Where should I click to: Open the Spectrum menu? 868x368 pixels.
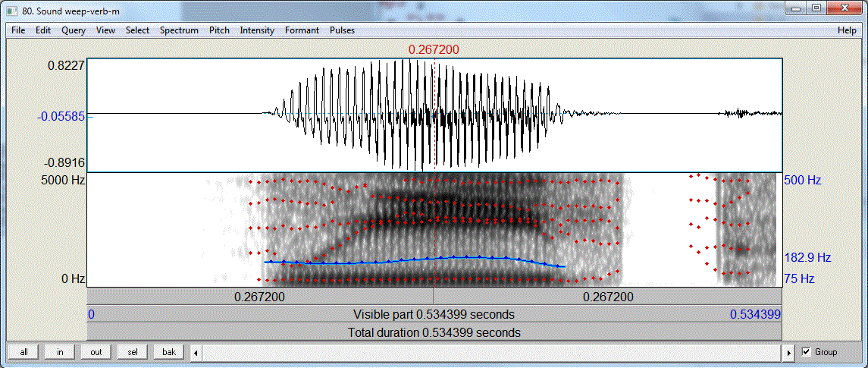click(x=179, y=30)
